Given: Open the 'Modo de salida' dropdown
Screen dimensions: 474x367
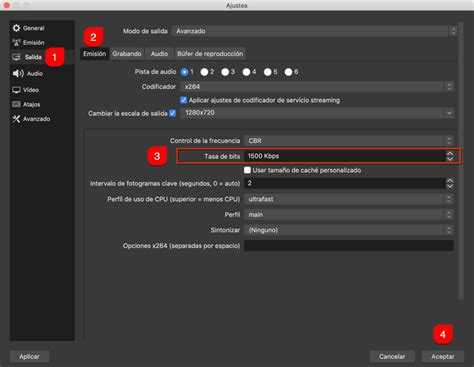Looking at the screenshot, I should click(314, 31).
